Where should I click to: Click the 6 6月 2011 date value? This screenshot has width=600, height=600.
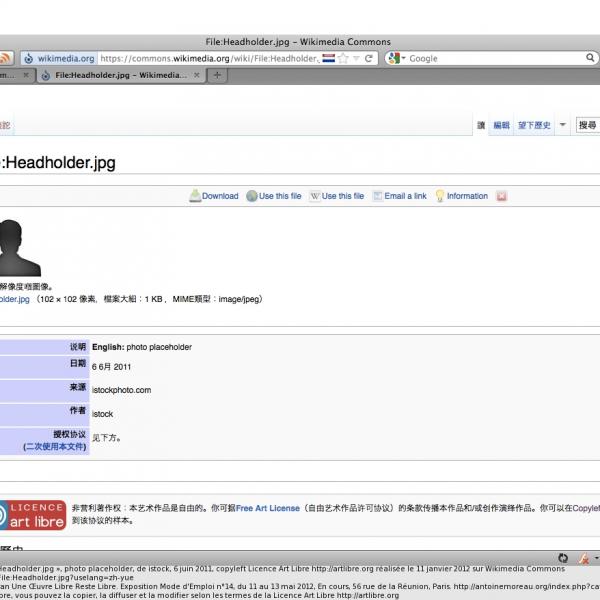coord(111,367)
